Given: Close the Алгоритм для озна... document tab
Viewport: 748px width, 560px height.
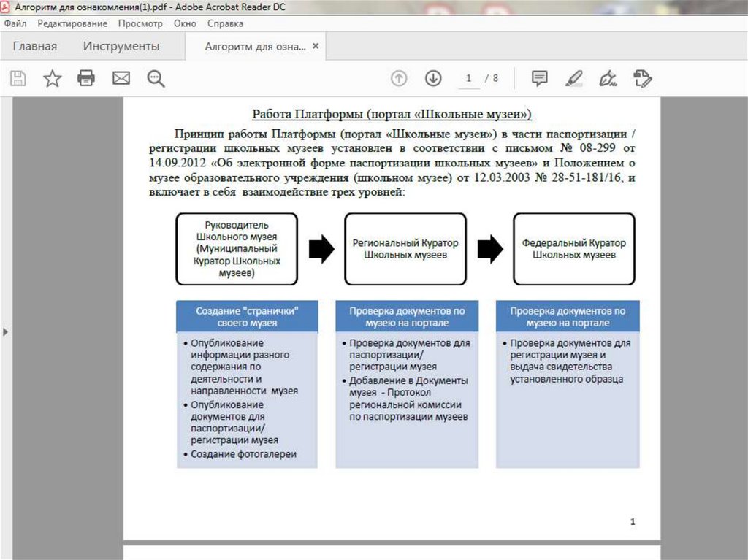Looking at the screenshot, I should (x=316, y=46).
